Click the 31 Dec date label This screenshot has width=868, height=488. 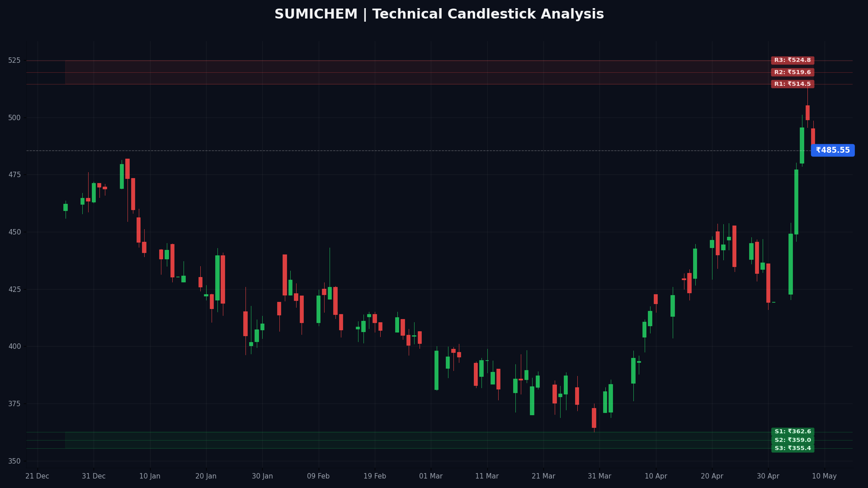coord(94,476)
